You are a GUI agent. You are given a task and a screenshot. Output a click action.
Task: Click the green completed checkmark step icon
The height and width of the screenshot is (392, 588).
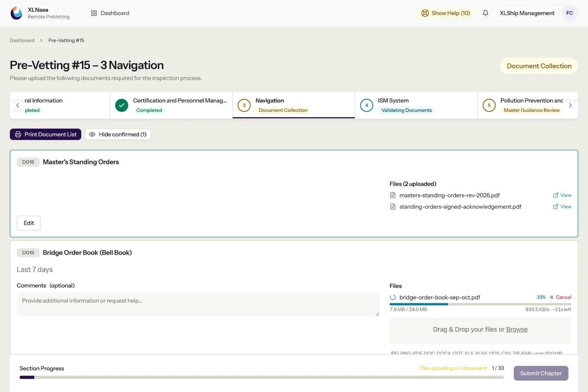coord(122,105)
